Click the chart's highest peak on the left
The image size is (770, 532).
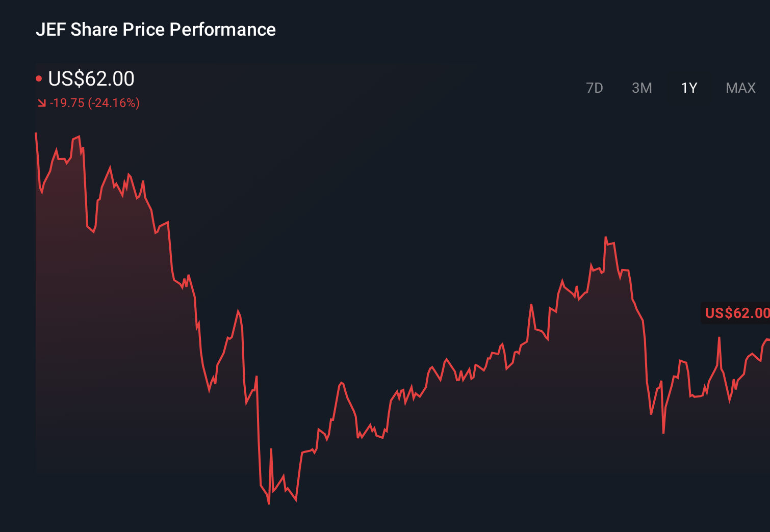[x=78, y=135]
